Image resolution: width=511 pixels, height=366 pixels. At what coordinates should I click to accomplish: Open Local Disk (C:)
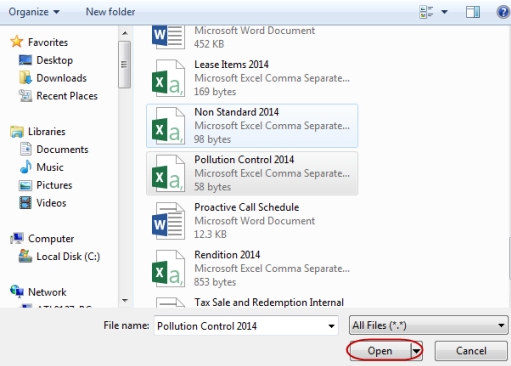68,257
